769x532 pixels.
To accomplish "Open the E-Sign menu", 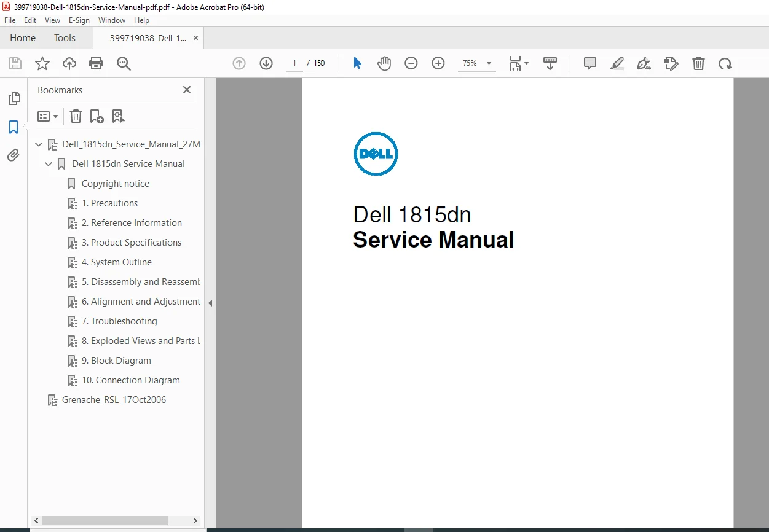I will (x=79, y=20).
